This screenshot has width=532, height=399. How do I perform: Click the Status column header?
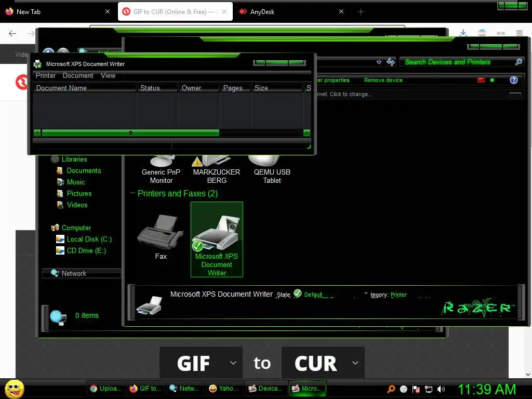pyautogui.click(x=157, y=88)
